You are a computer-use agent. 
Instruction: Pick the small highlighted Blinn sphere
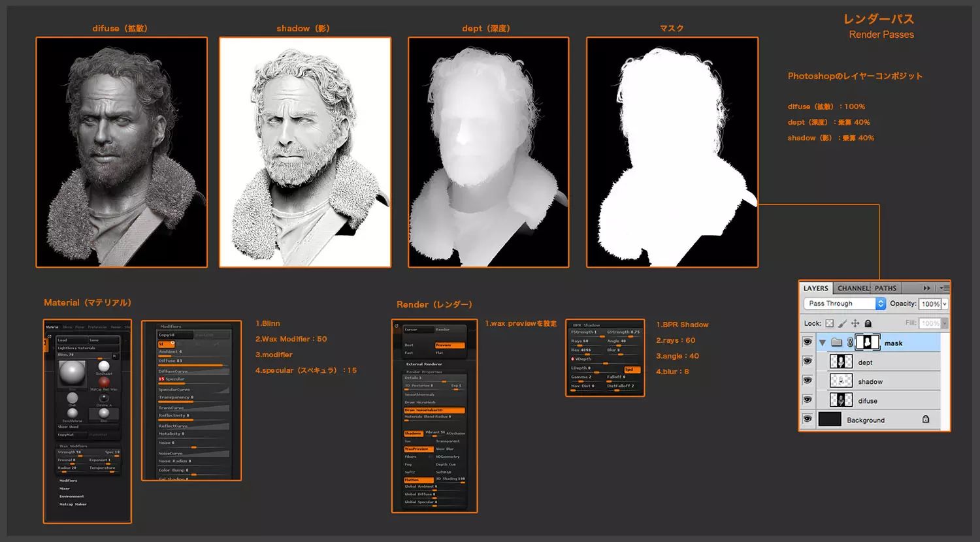[x=104, y=413]
